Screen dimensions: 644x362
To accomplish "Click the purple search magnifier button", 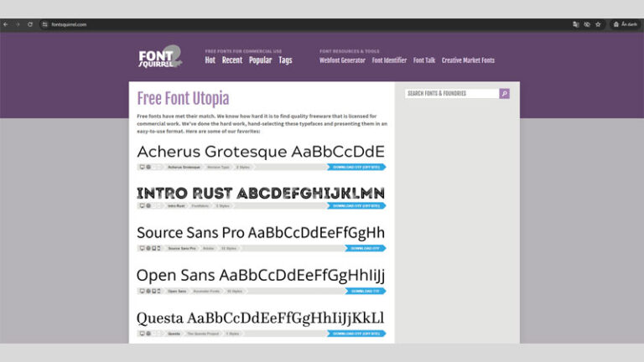I will coord(504,94).
